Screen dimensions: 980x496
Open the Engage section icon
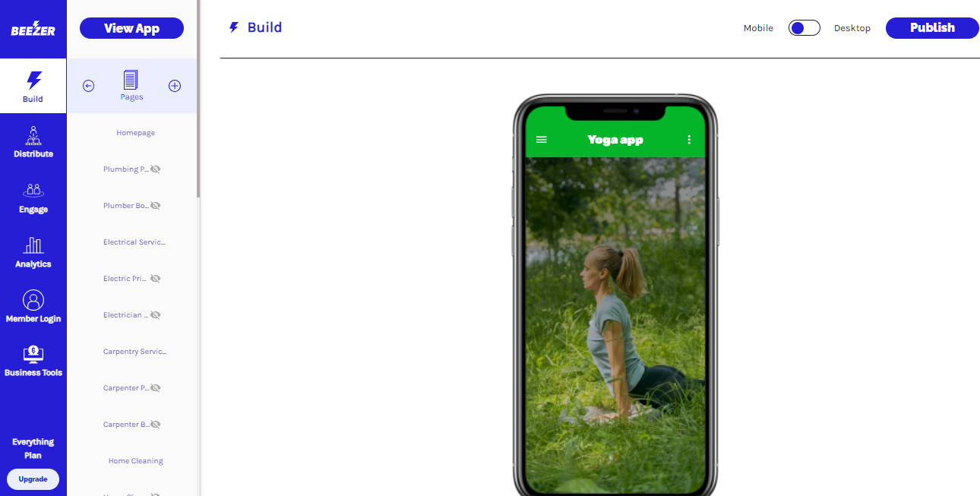tap(33, 191)
